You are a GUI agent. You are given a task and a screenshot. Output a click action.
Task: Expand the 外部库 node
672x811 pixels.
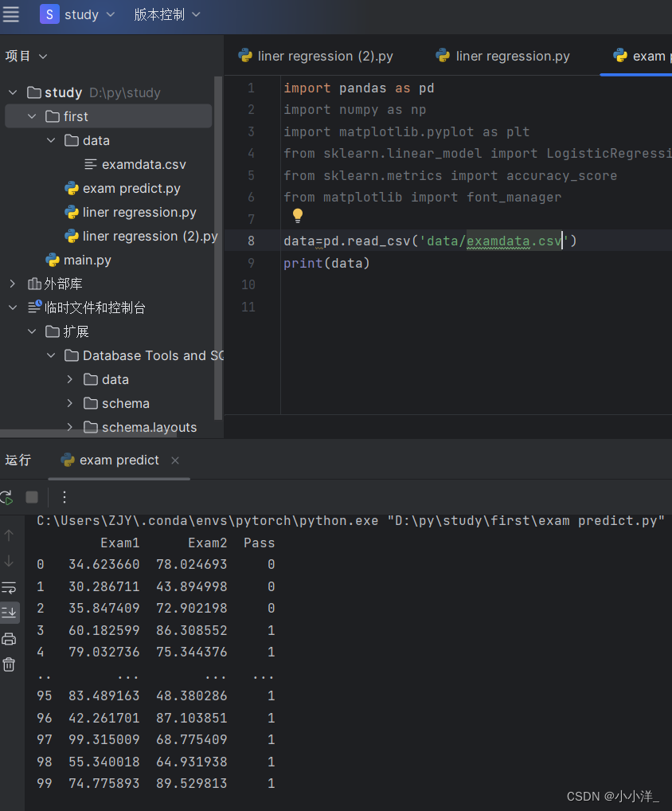point(13,284)
